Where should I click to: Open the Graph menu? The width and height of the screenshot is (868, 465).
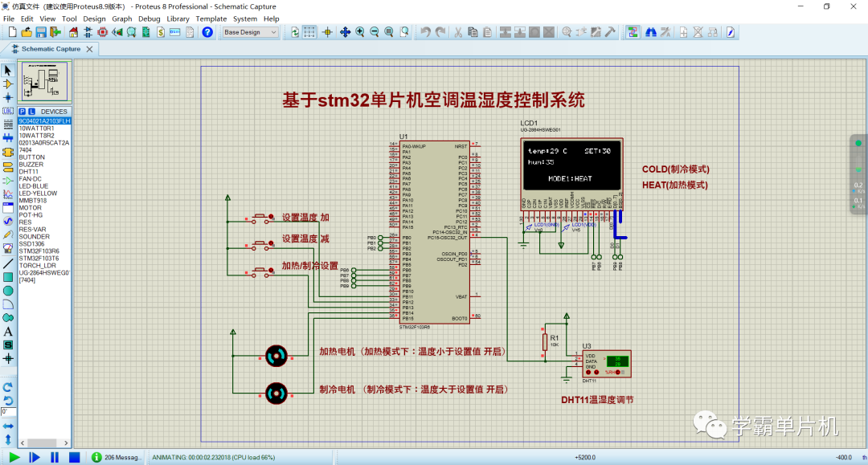coord(122,18)
